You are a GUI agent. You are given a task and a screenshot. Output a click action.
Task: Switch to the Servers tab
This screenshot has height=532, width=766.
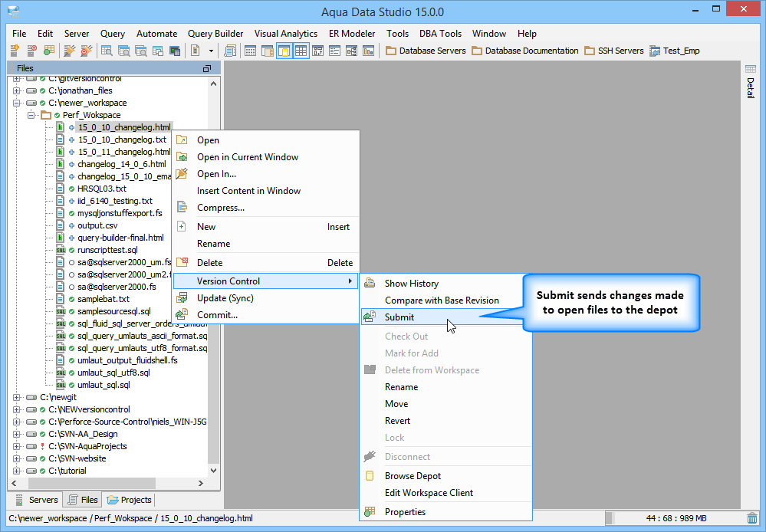[37, 501]
